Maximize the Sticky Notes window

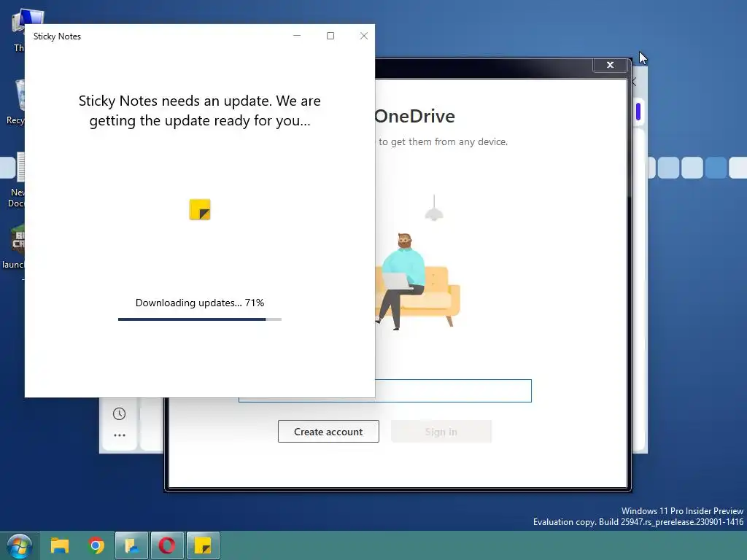[x=330, y=36]
